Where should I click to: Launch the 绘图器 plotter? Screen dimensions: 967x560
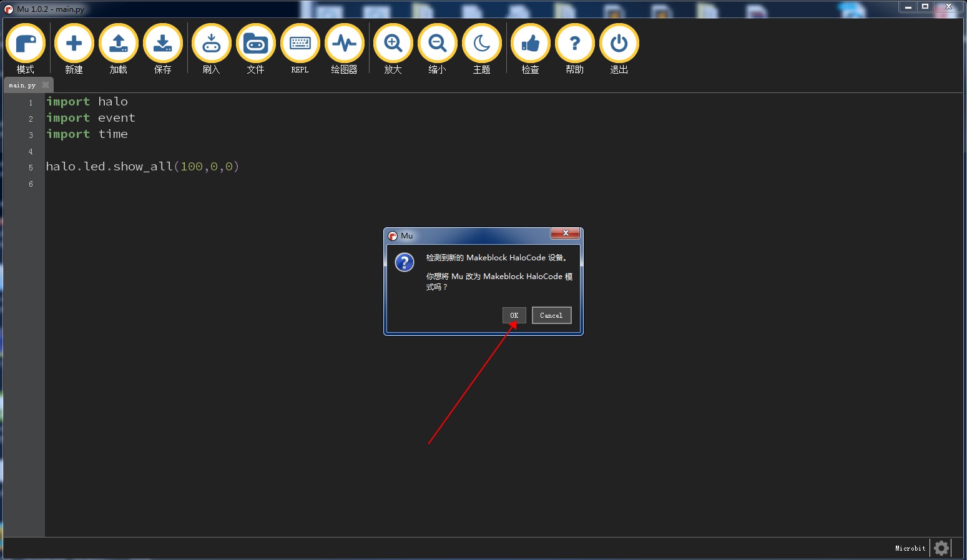pyautogui.click(x=344, y=49)
